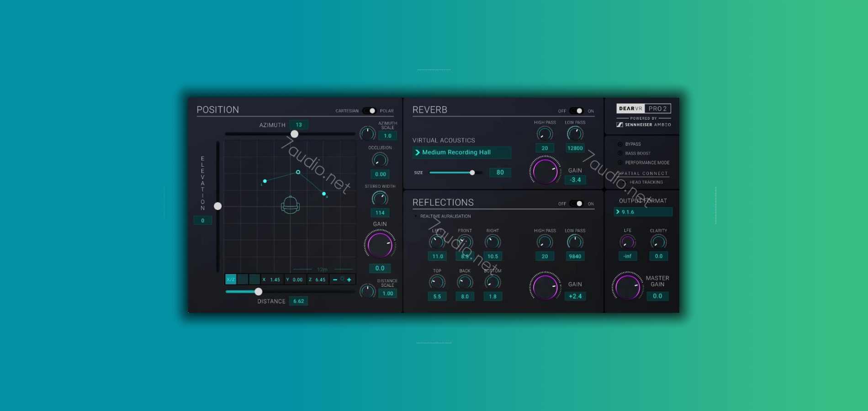Screen dimensions: 868x411
Task: Click the Master Gain knob
Action: pyautogui.click(x=628, y=286)
